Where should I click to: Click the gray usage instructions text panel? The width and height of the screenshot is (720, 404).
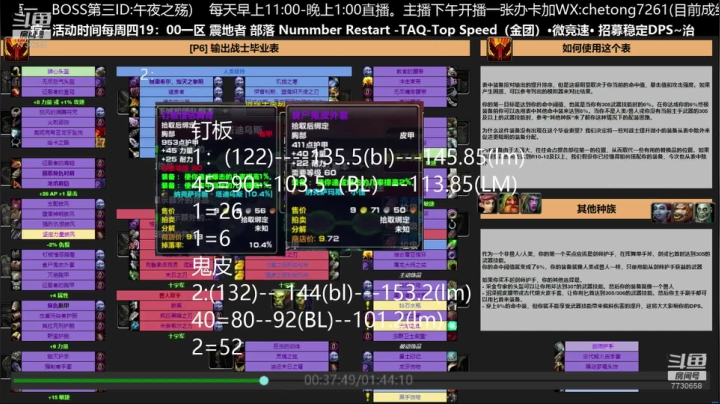[x=596, y=127]
